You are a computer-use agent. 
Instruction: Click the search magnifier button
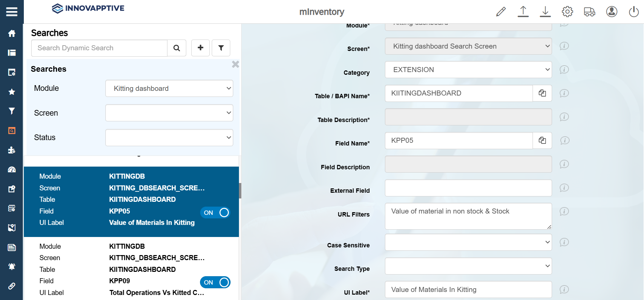point(177,48)
